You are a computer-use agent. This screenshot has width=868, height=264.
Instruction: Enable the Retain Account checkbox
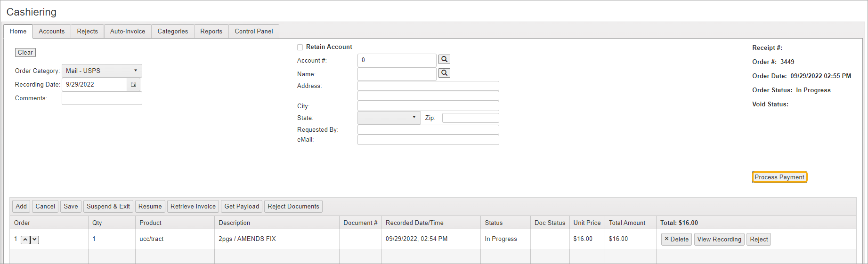[300, 47]
